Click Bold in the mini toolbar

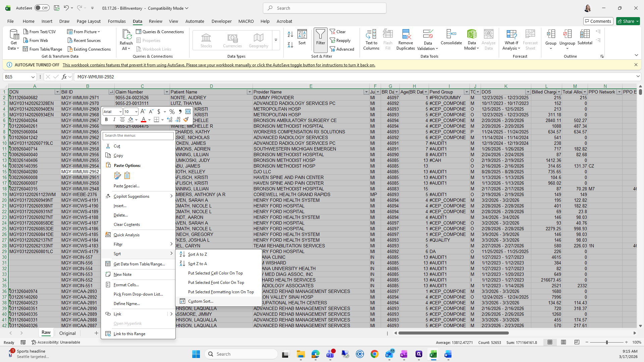[106, 120]
